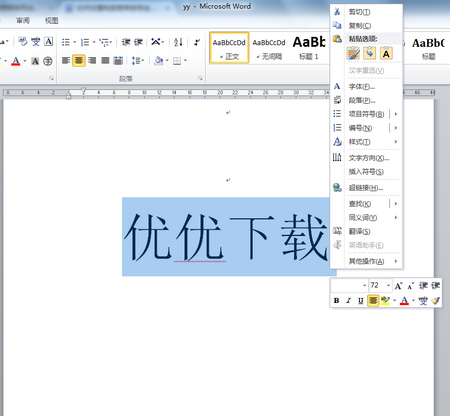Paste with merge formatting in the context menu

point(370,53)
